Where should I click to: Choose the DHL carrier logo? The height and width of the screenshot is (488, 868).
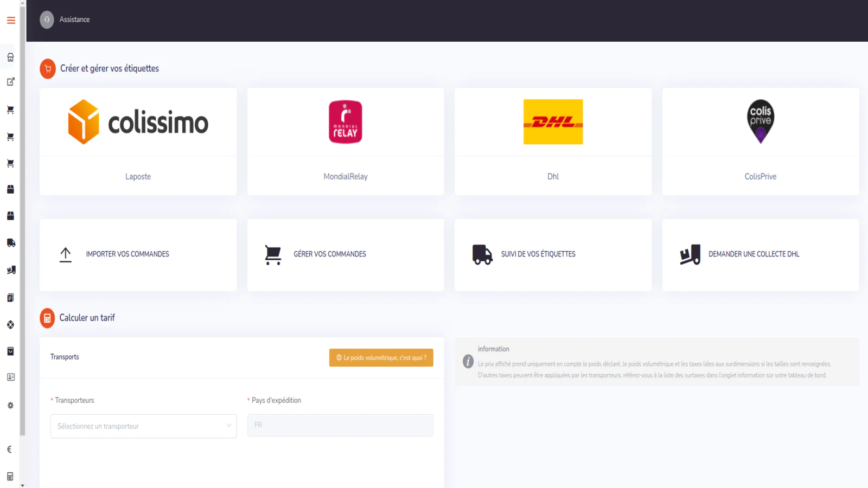[553, 122]
